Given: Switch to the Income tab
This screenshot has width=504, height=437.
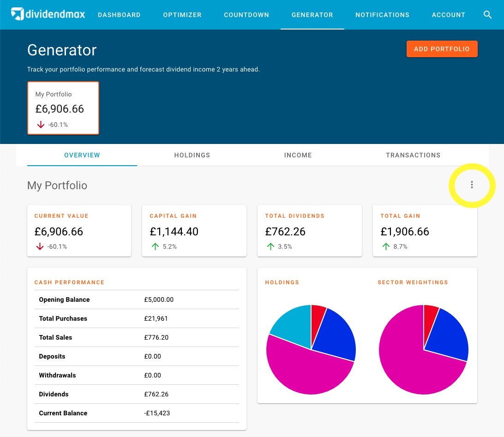Looking at the screenshot, I should [298, 155].
